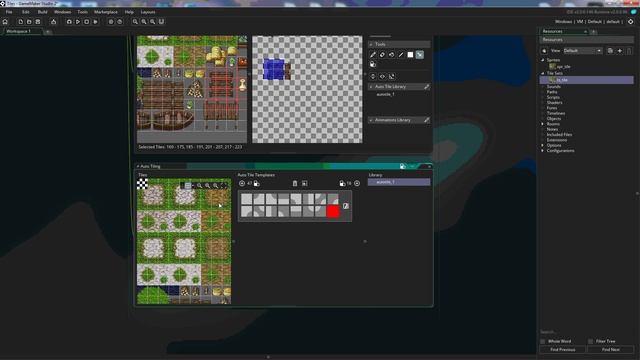
Task: Zoom in Auto Tiling tiles view
Action: coord(216,185)
